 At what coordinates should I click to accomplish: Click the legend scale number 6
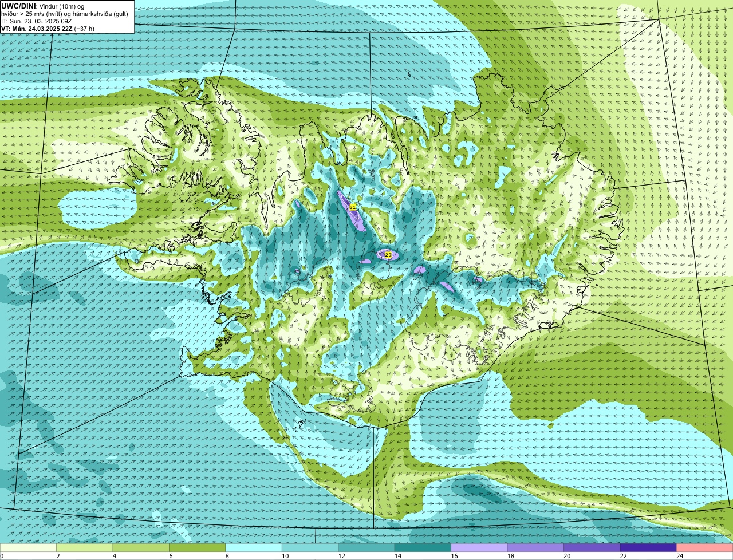tap(170, 556)
